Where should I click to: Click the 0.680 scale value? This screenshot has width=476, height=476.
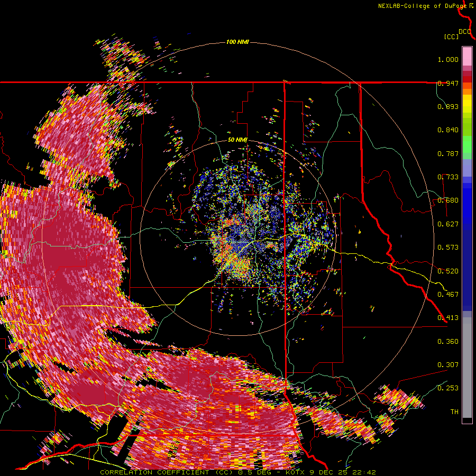[x=448, y=200]
